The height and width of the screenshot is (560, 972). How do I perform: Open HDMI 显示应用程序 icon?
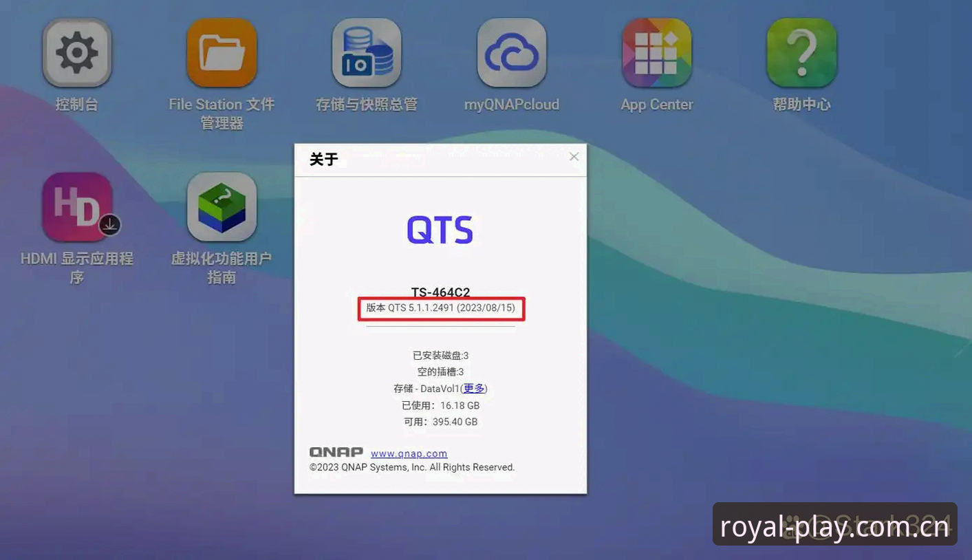point(76,207)
